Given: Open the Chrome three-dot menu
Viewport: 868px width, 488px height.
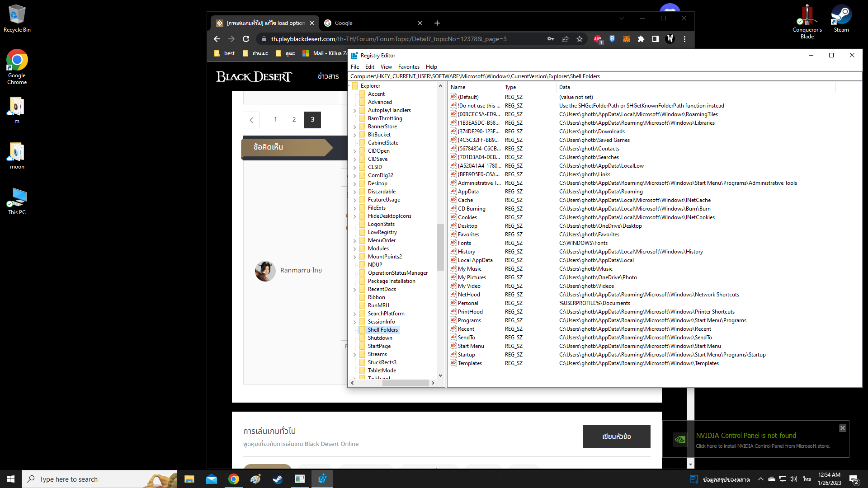Looking at the screenshot, I should (x=684, y=39).
